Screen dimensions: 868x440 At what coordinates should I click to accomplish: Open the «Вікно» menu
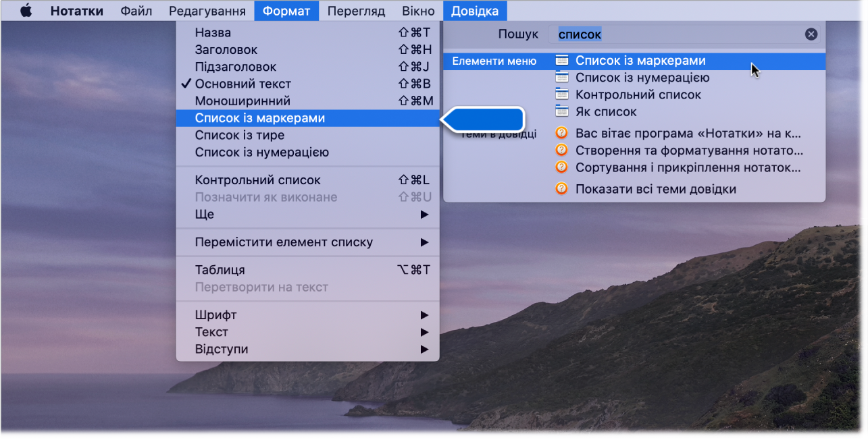[417, 10]
